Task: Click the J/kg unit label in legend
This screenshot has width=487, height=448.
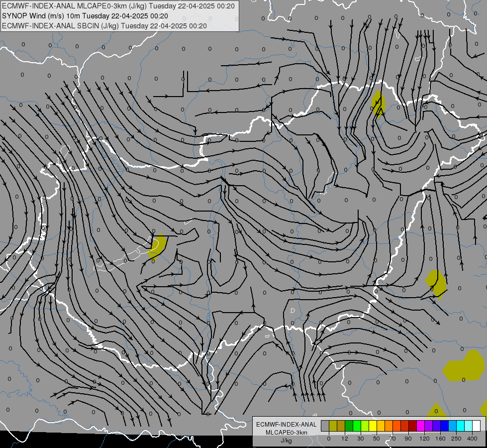Action: click(287, 441)
